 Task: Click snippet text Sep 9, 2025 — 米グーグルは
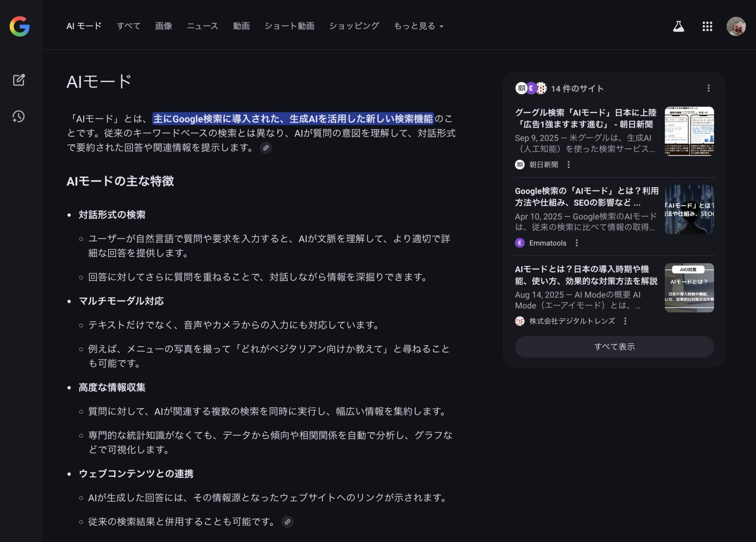pyautogui.click(x=585, y=143)
